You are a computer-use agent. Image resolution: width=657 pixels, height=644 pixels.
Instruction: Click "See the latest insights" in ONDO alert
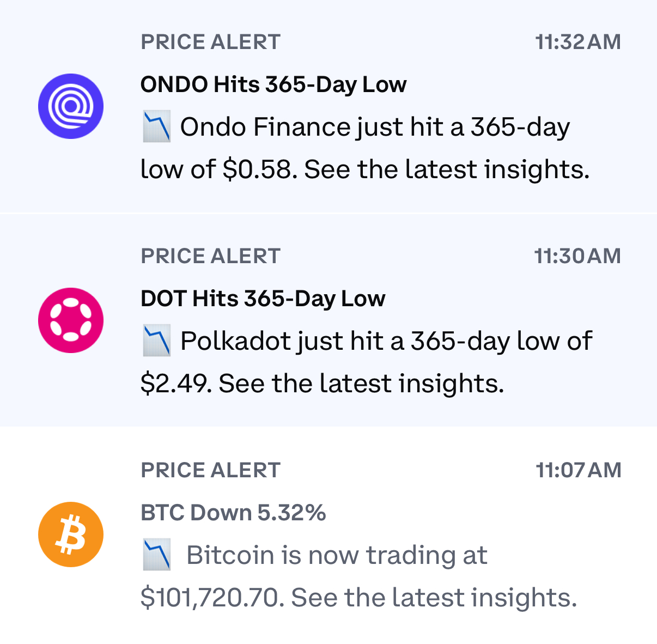446,169
